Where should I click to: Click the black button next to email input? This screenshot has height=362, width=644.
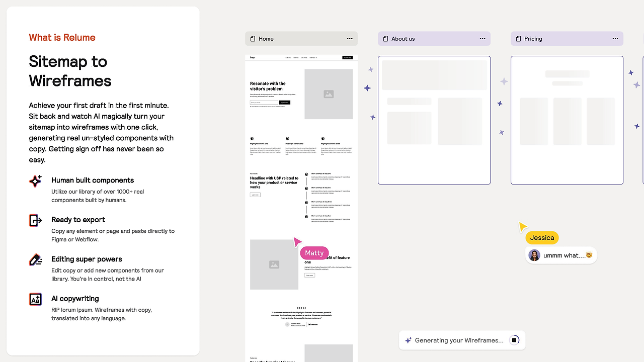(x=285, y=103)
